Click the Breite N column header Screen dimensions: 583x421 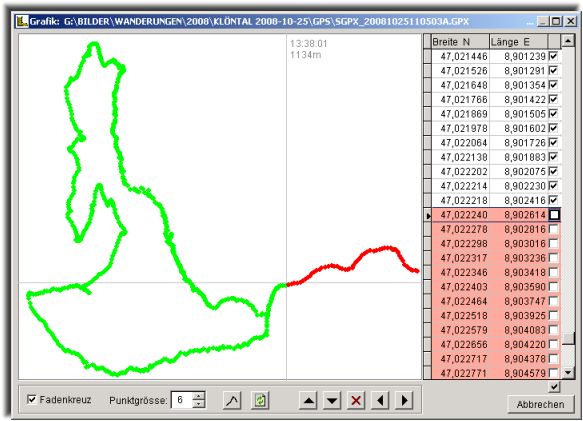[x=460, y=42]
